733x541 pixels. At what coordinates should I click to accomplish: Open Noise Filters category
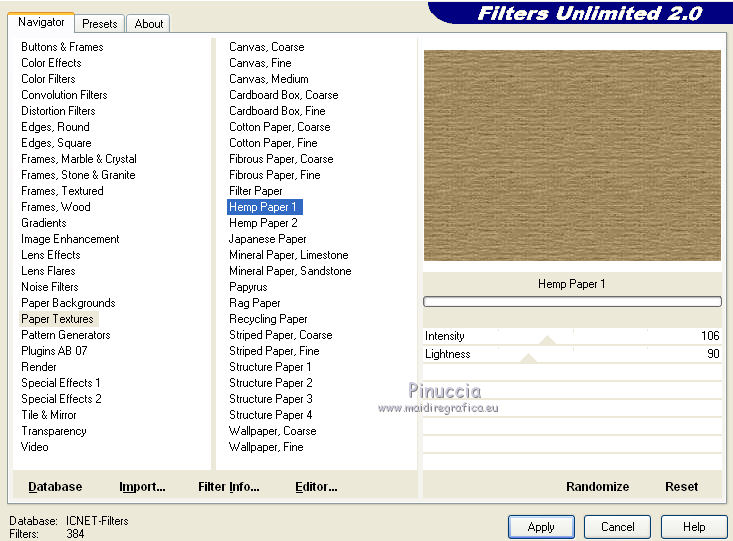click(50, 287)
